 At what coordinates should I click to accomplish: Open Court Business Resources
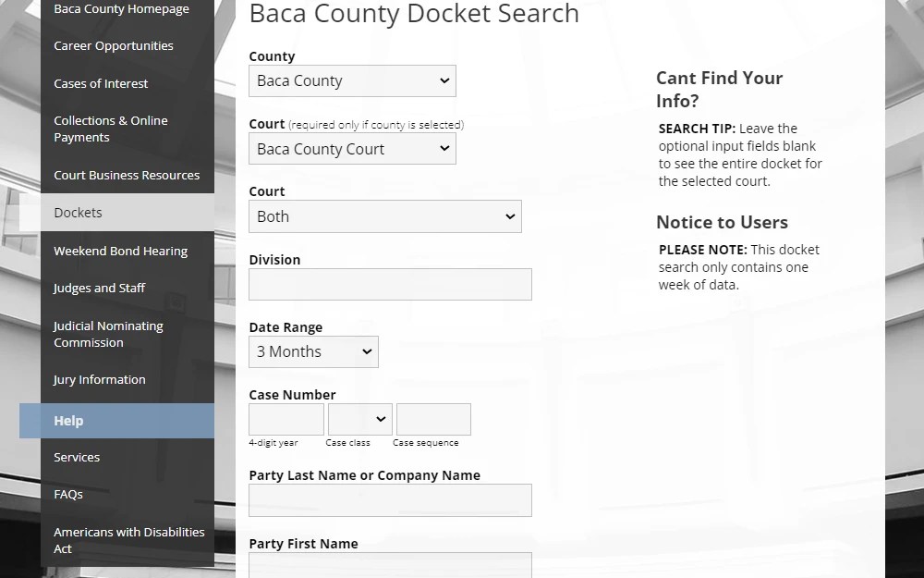tap(127, 176)
